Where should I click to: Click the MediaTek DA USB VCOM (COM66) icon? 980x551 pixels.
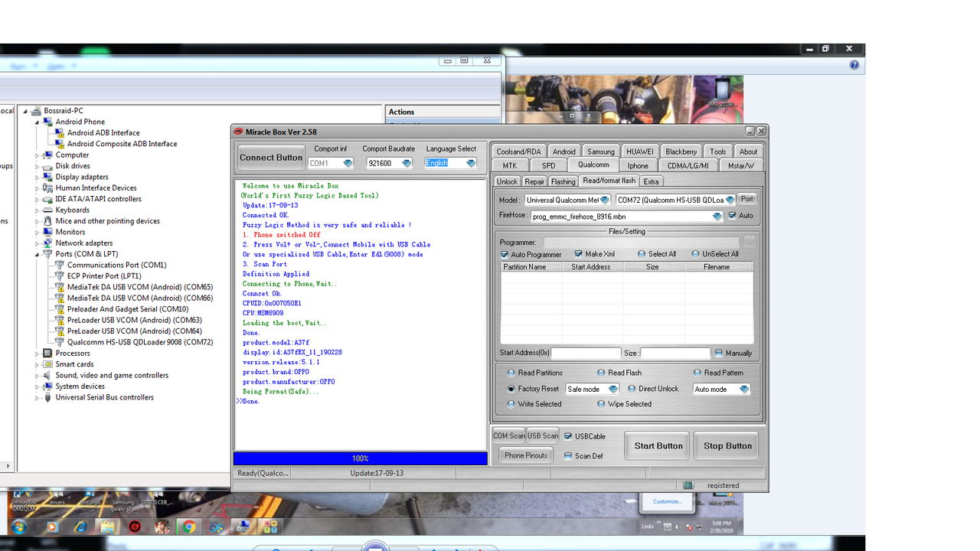[60, 298]
